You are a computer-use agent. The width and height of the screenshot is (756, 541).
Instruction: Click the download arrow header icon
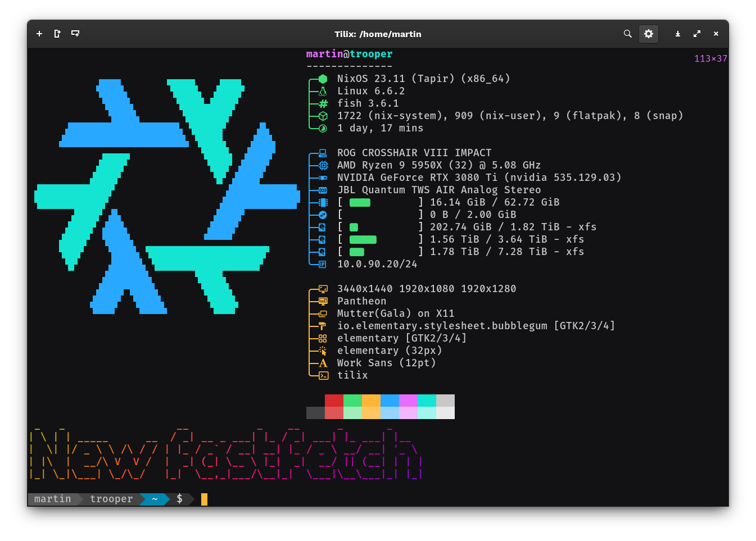tap(678, 34)
